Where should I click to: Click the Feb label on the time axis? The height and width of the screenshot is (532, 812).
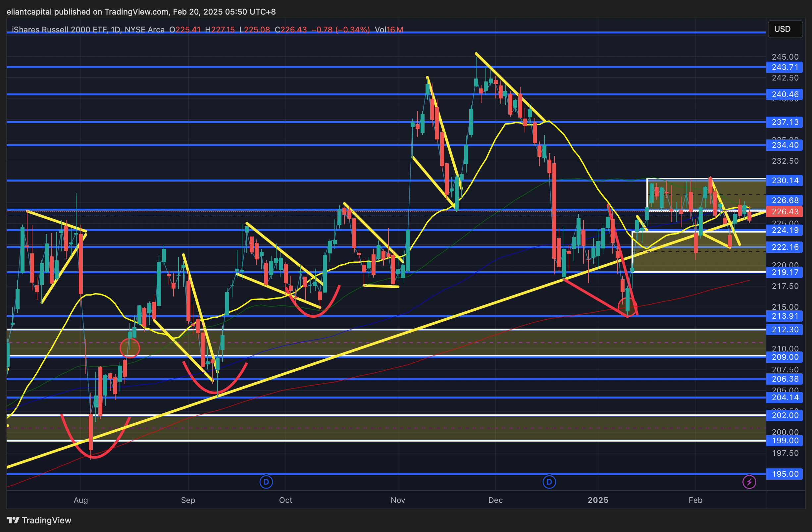pyautogui.click(x=695, y=500)
